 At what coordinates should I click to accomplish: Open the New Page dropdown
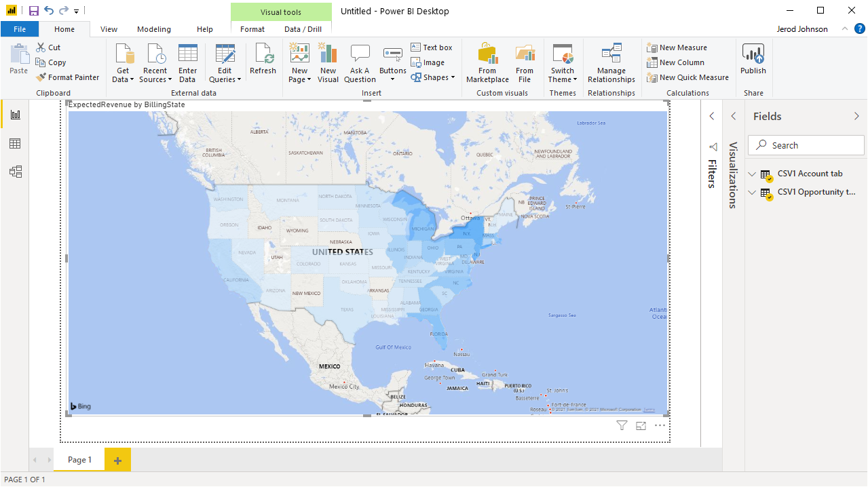point(299,63)
